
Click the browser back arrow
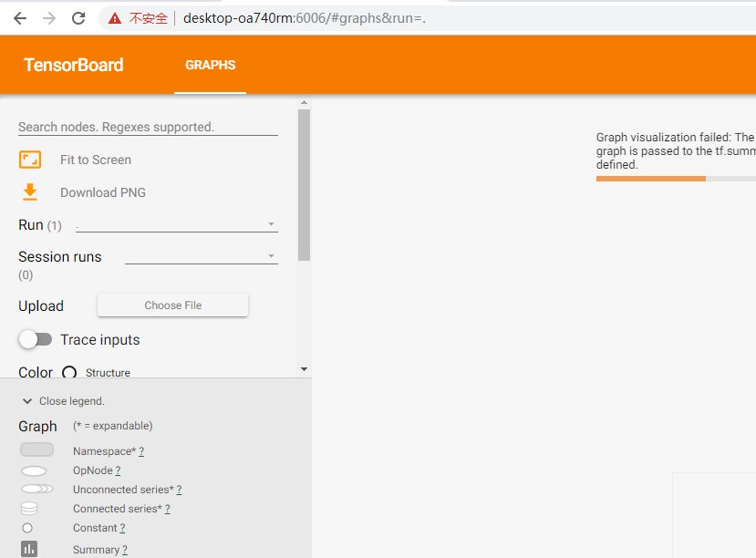[20, 18]
